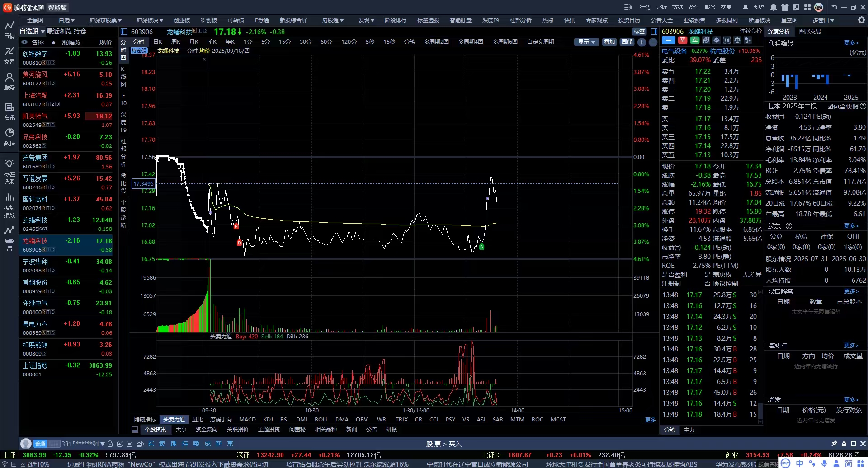
Task: Expand the 发现 dropdown
Action: [367, 20]
